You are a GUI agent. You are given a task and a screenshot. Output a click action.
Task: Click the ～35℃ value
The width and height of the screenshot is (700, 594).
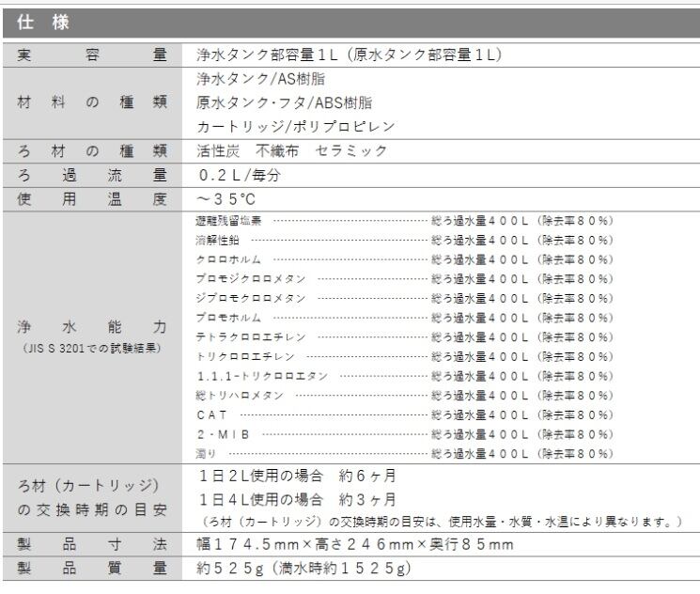pyautogui.click(x=226, y=199)
